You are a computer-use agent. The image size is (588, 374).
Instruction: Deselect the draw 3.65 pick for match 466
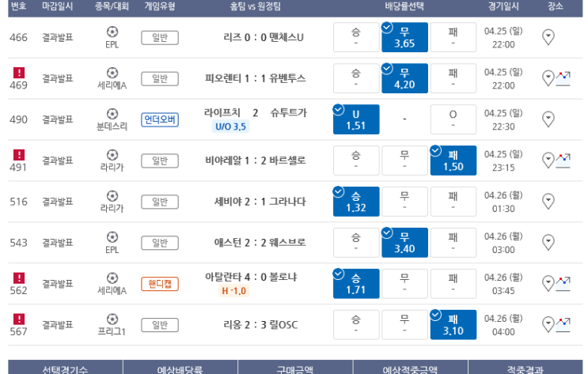pos(404,37)
